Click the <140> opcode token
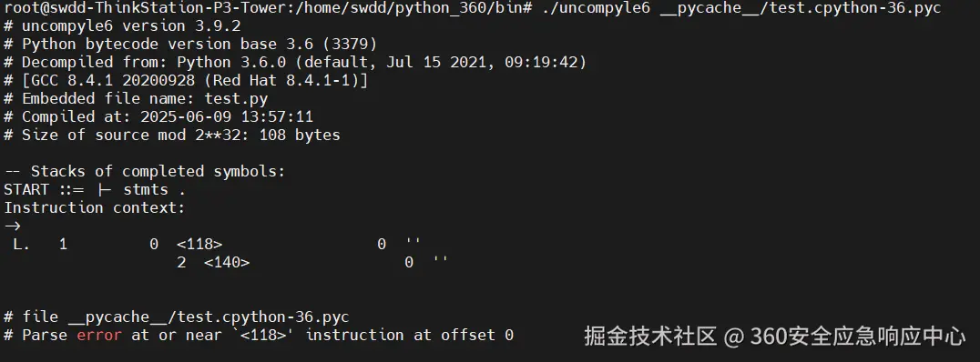Screen dimensions: 980x362 point(227,262)
